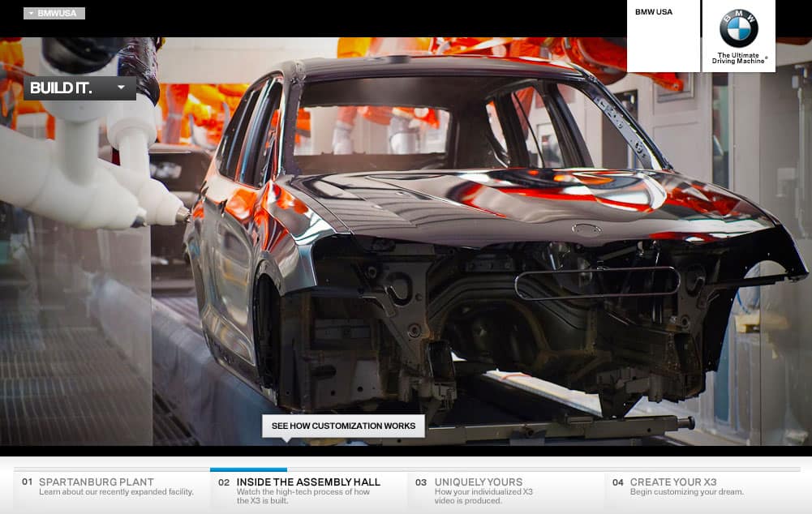Click the small arrow beside BMWUSA
Viewport: 812px width, 514px height.
[x=30, y=13]
